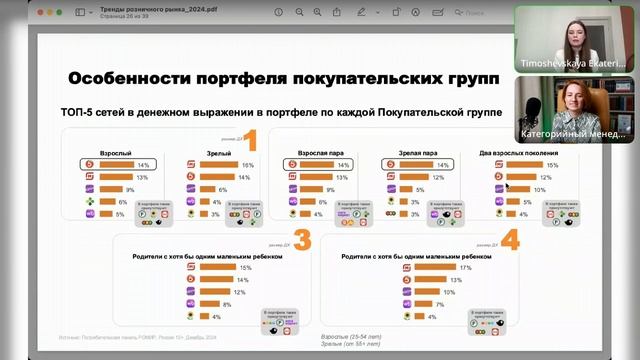Click outlined 14% top row under Зрелая пара
Image resolution: width=640 pixels, height=360 pixels.
pyautogui.click(x=417, y=164)
